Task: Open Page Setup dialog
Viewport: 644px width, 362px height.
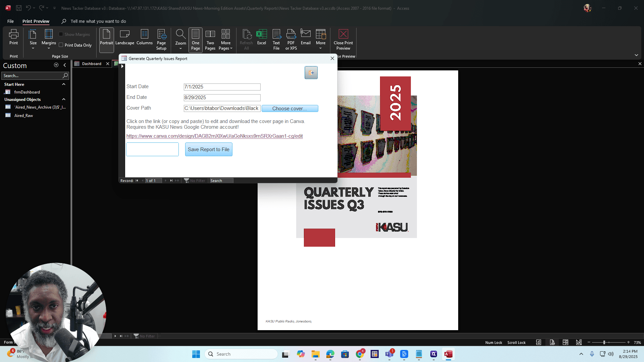Action: coord(161,40)
